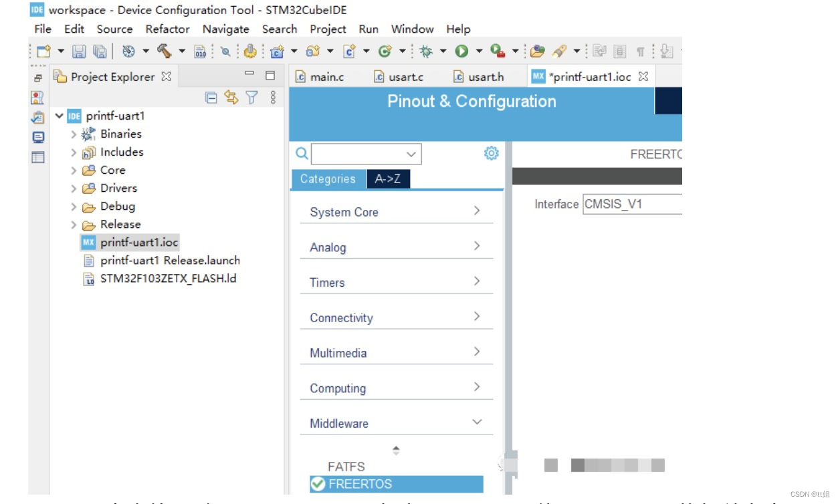Expand the Analog category
Screen dimensions: 840x504
pyautogui.click(x=396, y=247)
